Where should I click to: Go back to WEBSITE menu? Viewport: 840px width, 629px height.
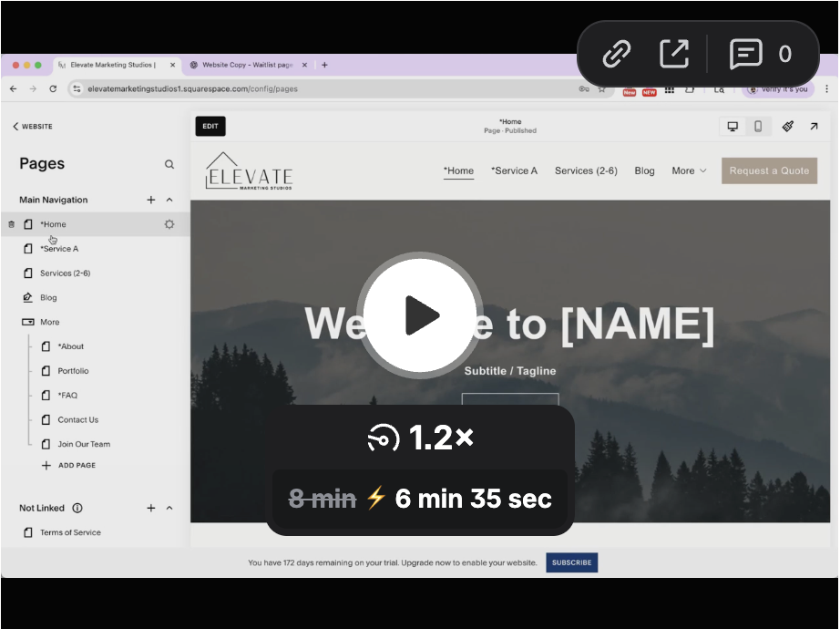pyautogui.click(x=33, y=127)
